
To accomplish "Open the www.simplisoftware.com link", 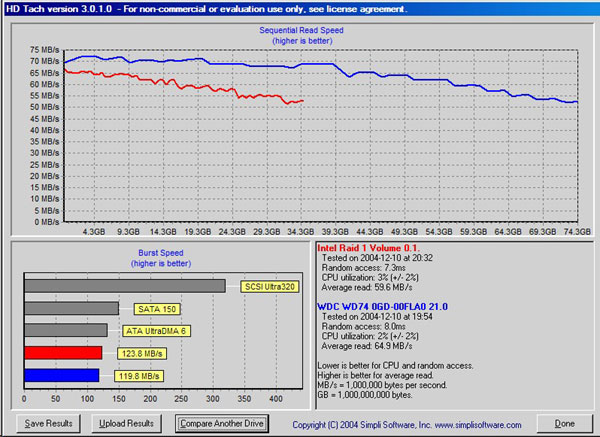I will click(x=478, y=425).
